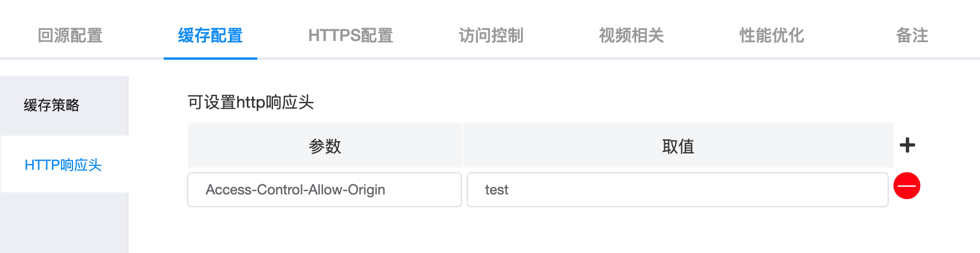Open the 备注 tab

912,36
